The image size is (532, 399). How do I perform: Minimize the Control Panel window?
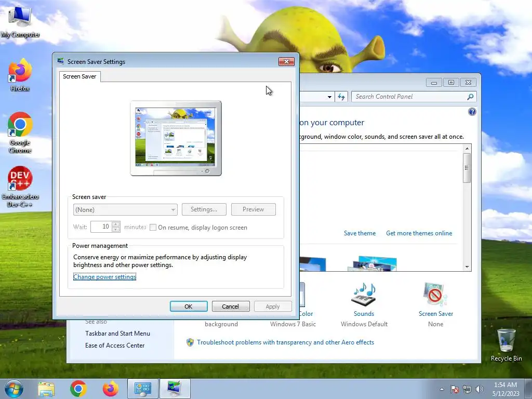(434, 83)
